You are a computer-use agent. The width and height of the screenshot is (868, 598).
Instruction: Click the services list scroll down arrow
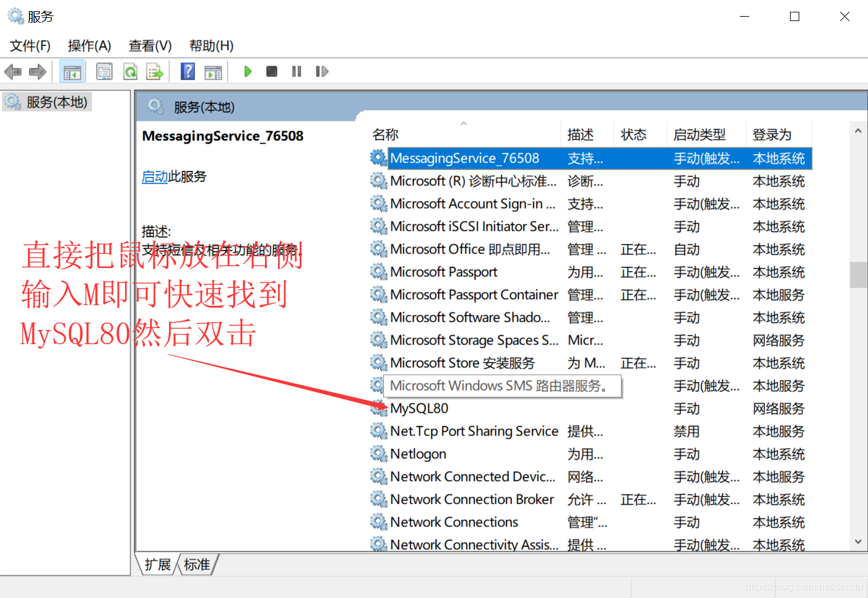(x=858, y=542)
